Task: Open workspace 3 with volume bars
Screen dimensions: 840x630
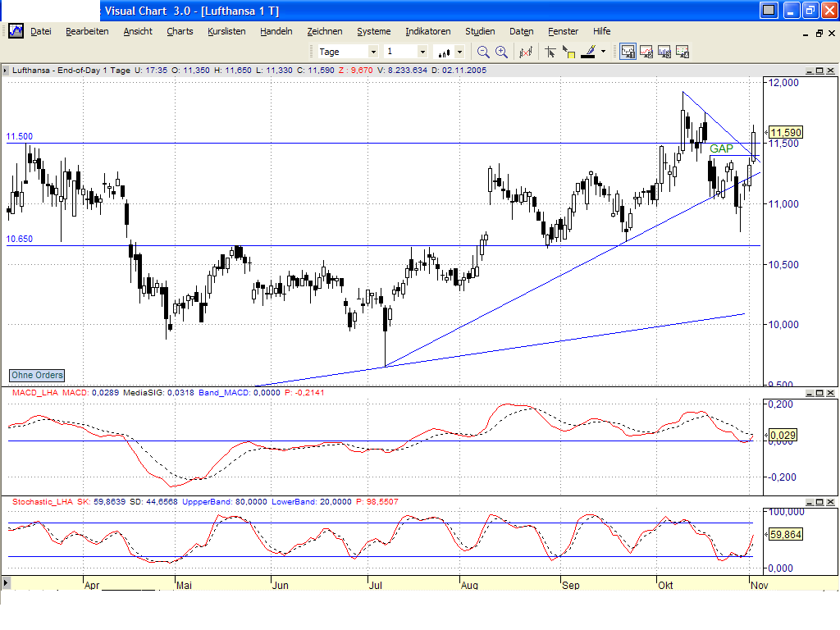Action: [663, 51]
